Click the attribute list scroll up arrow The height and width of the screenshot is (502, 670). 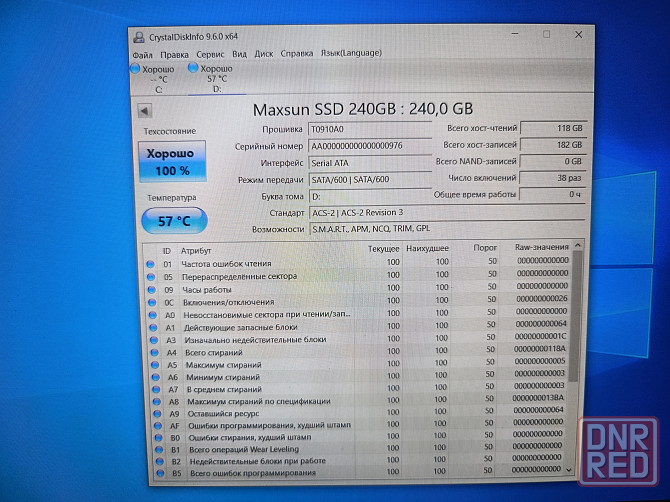coord(578,245)
